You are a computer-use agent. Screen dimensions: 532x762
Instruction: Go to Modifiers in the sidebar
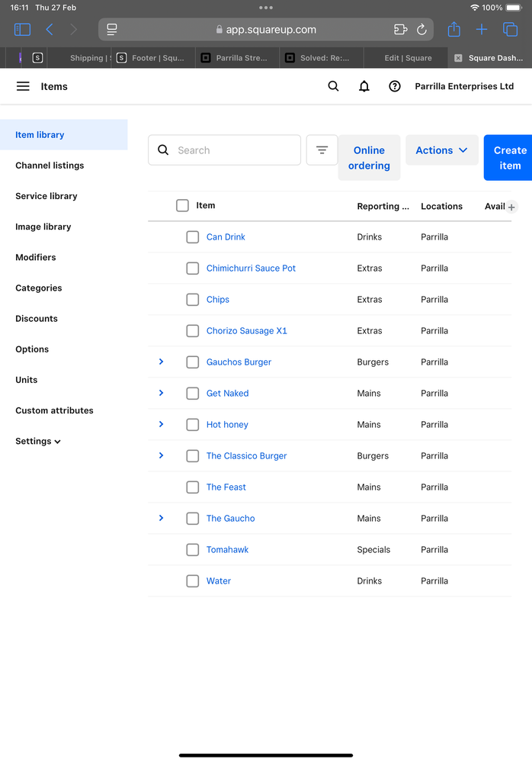36,257
